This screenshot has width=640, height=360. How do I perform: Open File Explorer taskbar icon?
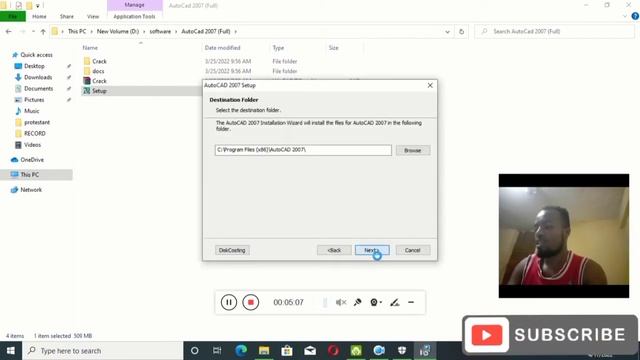[x=264, y=351]
